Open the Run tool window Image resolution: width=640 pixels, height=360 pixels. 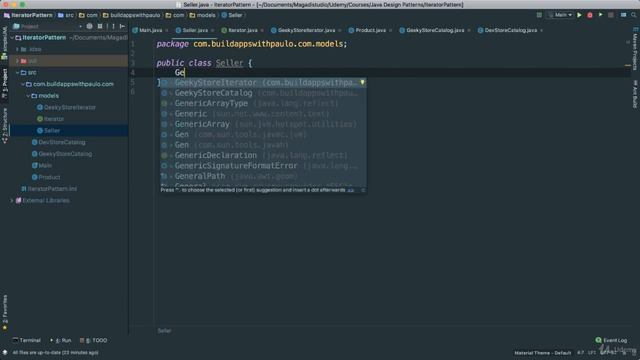[x=60, y=340]
